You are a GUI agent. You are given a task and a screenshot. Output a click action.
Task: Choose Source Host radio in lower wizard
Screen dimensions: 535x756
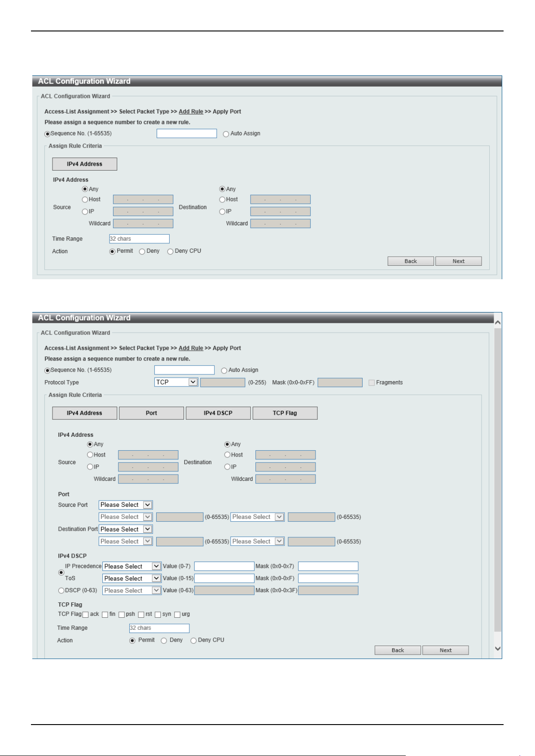click(x=90, y=455)
